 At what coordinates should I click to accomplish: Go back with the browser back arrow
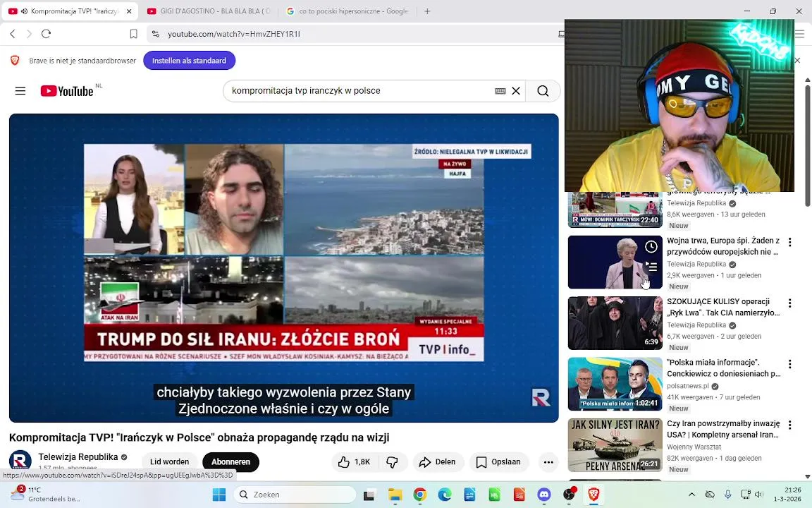click(13, 34)
